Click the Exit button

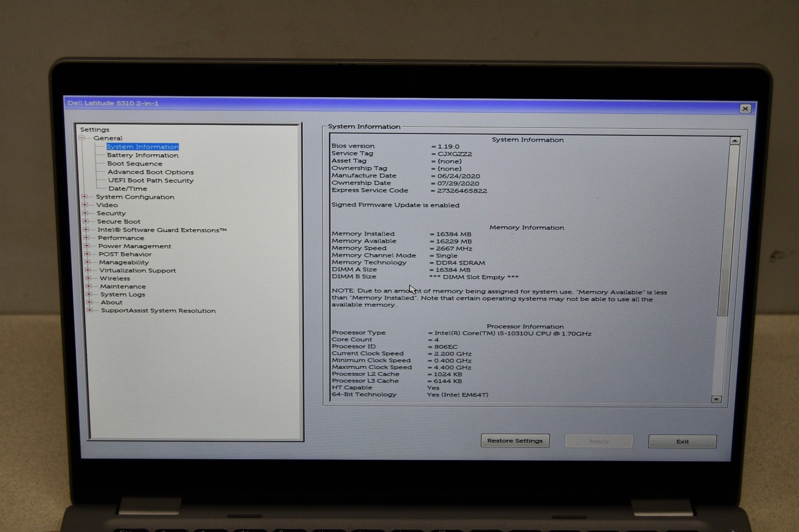pyautogui.click(x=682, y=442)
